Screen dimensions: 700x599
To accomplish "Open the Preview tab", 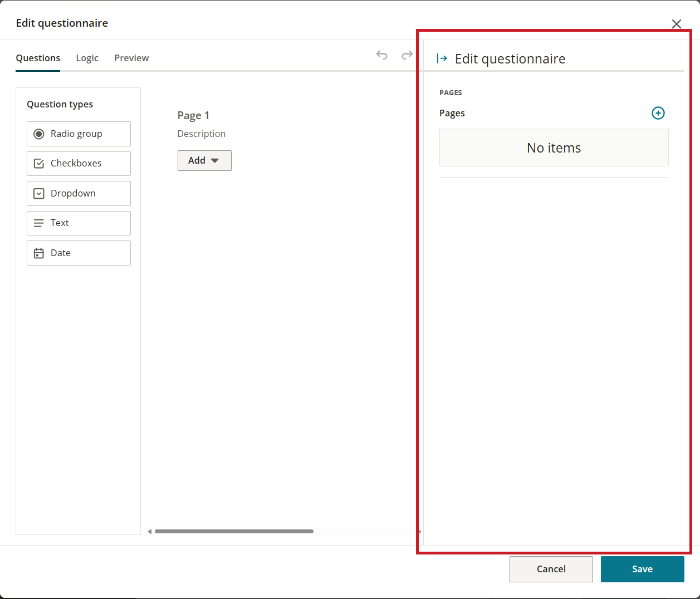I will point(131,58).
